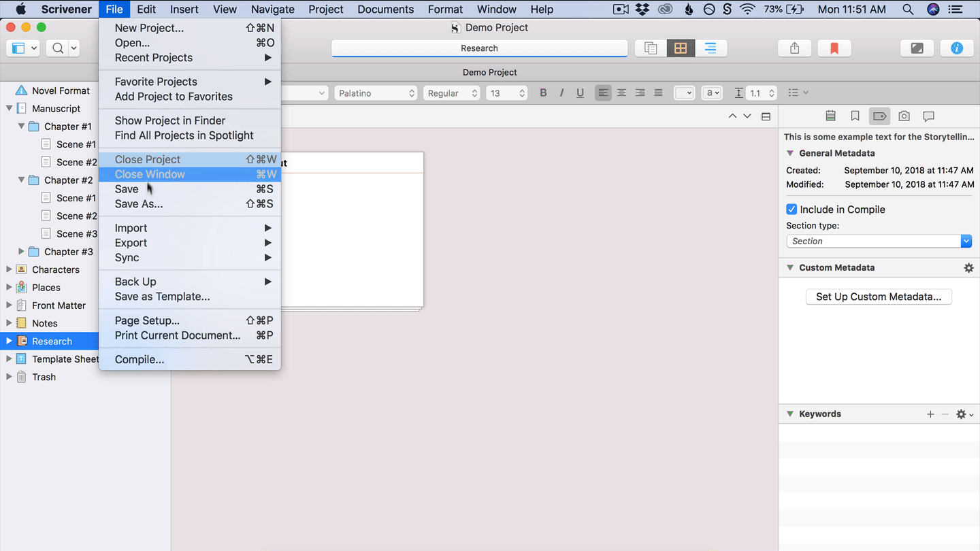Screen dimensions: 980x551
Task: Toggle bold formatting
Action: 543,93
